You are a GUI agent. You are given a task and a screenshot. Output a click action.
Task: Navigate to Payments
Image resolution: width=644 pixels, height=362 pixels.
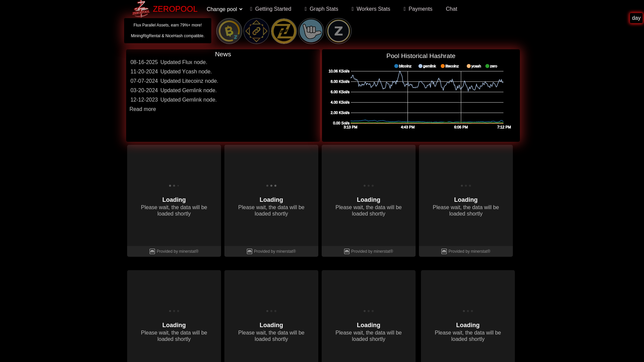[x=418, y=9]
